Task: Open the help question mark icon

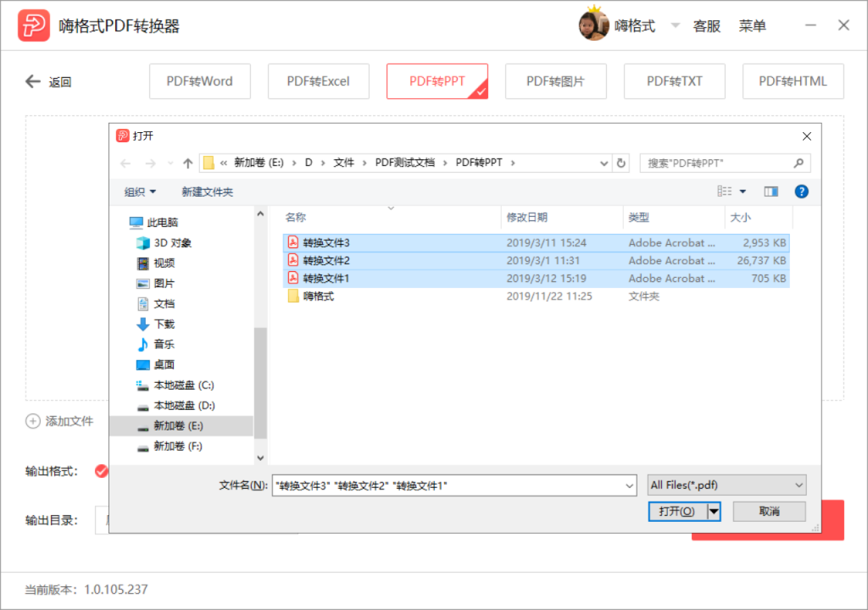Action: tap(801, 191)
